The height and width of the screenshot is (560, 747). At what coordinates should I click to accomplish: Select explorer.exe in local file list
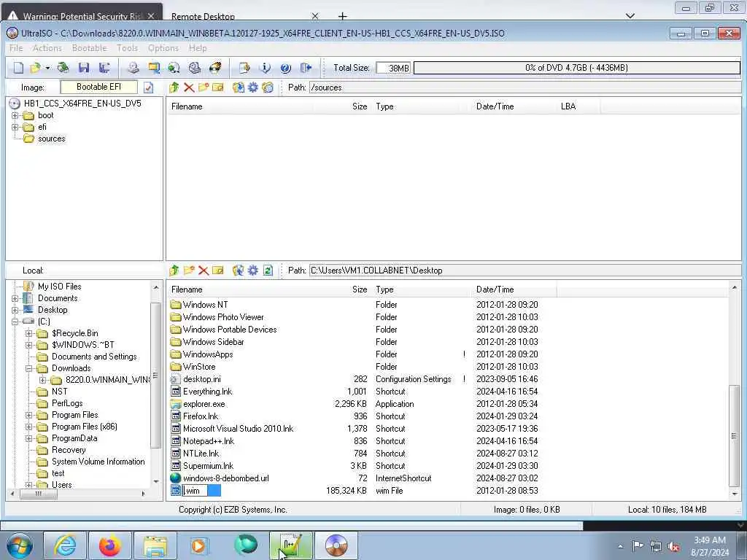point(204,404)
